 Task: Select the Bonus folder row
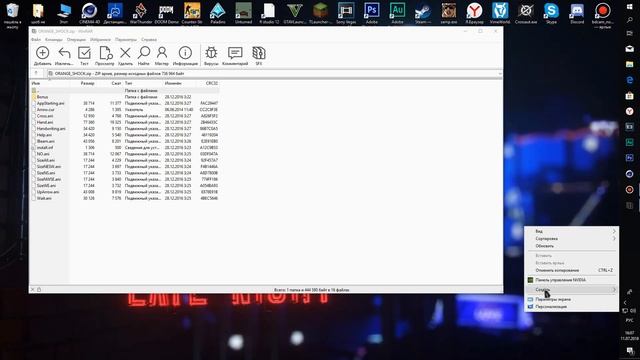(x=125, y=97)
